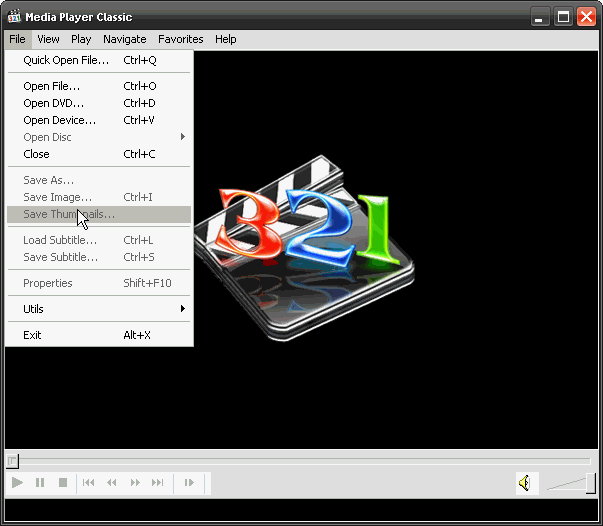The image size is (603, 526).
Task: Maximize the Media Player Classic window
Action: coord(563,17)
